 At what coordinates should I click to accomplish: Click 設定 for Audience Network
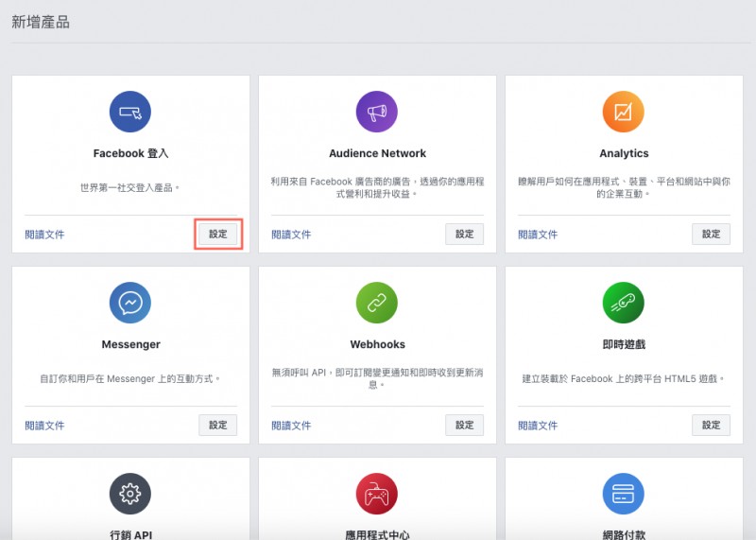pyautogui.click(x=464, y=234)
